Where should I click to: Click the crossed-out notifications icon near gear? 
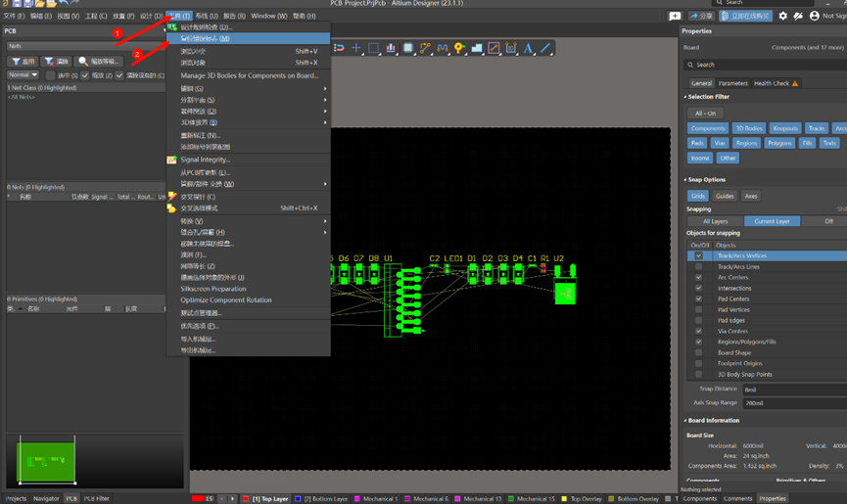(x=798, y=16)
